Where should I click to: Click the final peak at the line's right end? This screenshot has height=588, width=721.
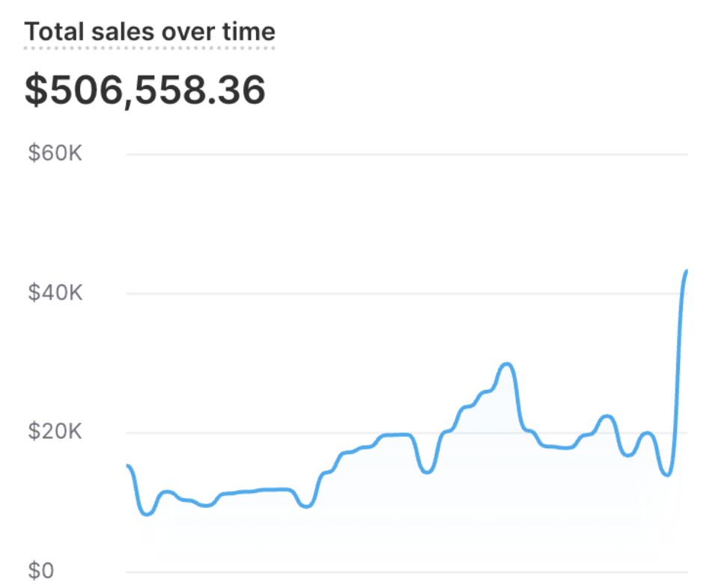(686, 271)
